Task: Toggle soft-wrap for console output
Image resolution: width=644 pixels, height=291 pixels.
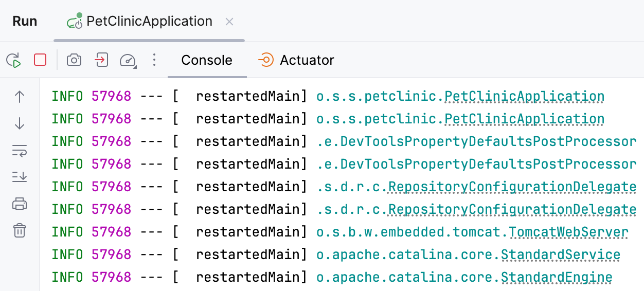Action: tap(20, 151)
